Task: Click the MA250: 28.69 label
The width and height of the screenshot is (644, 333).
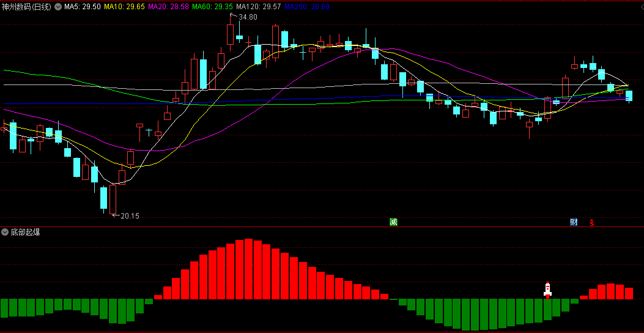Action: click(306, 7)
